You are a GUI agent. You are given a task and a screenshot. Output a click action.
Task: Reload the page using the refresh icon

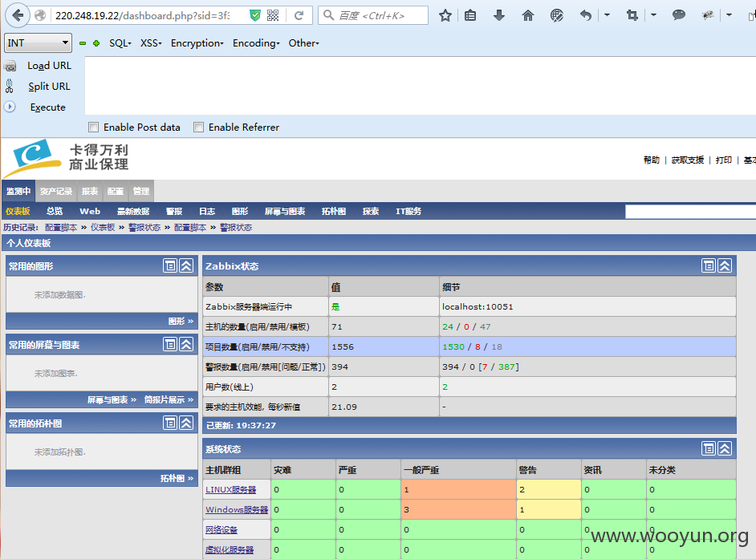[x=299, y=15]
